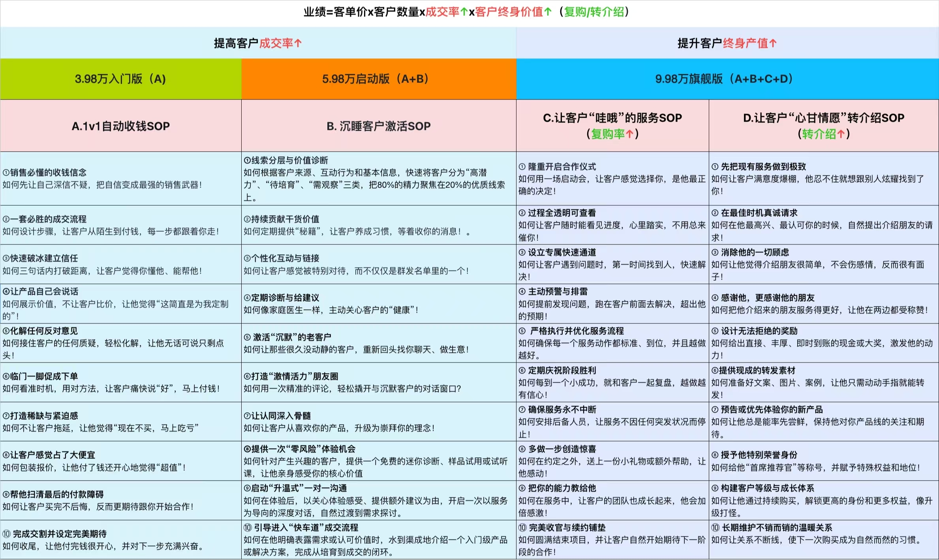The width and height of the screenshot is (939, 560).
Task: Click the 完成交割并设定完美期待 item
Action: click(x=55, y=534)
